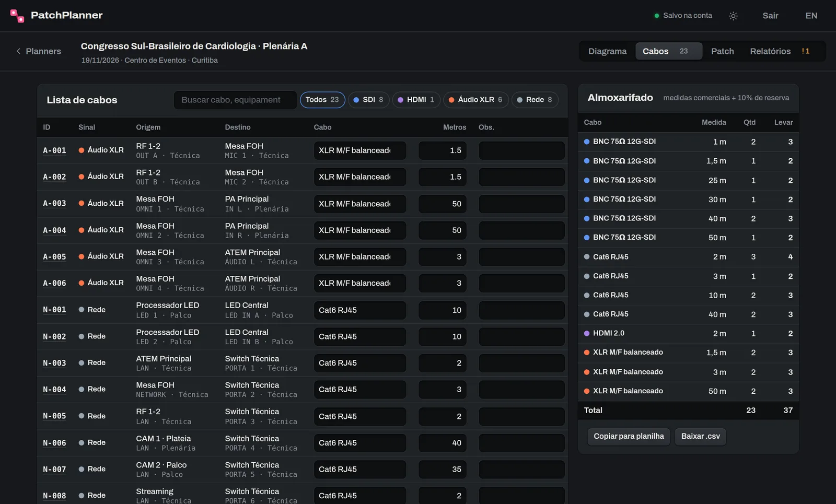Toggle the light/dark theme sun icon
Image resolution: width=836 pixels, height=504 pixels.
[x=733, y=16]
